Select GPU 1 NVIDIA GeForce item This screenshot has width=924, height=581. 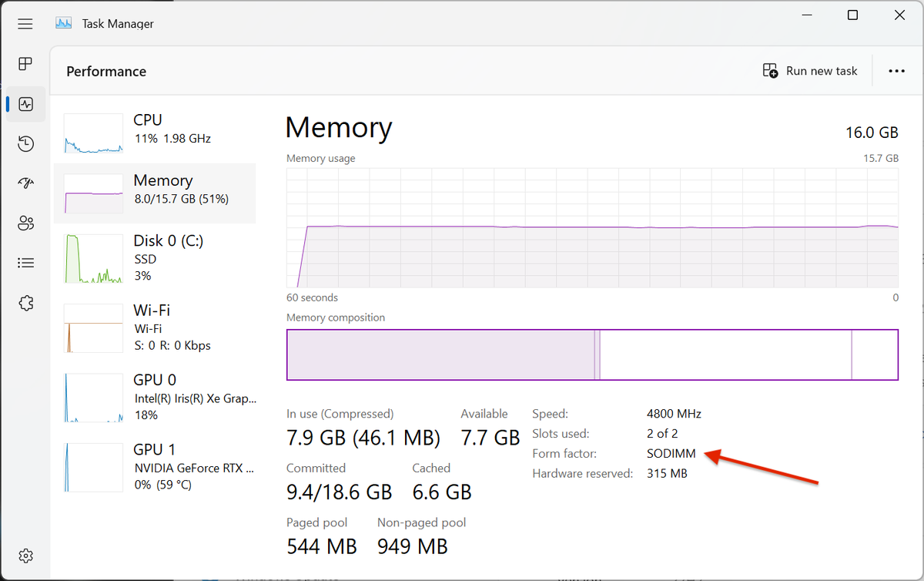[x=154, y=466]
